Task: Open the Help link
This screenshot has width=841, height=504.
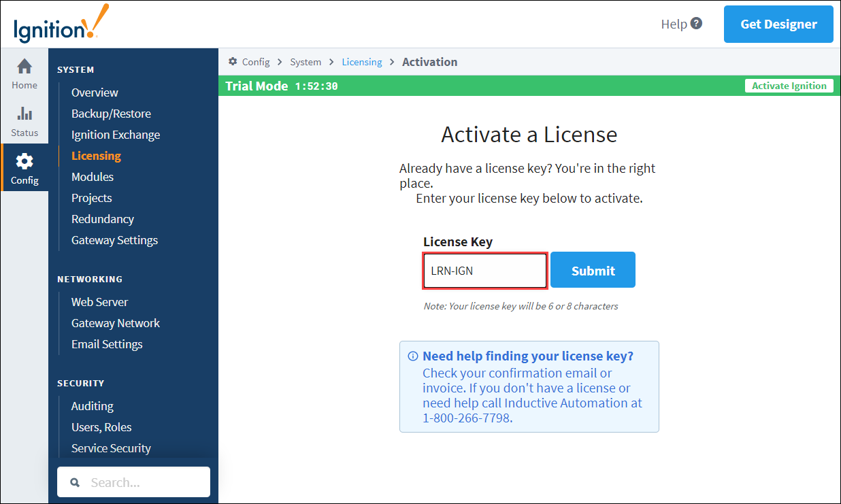Action: tap(674, 24)
